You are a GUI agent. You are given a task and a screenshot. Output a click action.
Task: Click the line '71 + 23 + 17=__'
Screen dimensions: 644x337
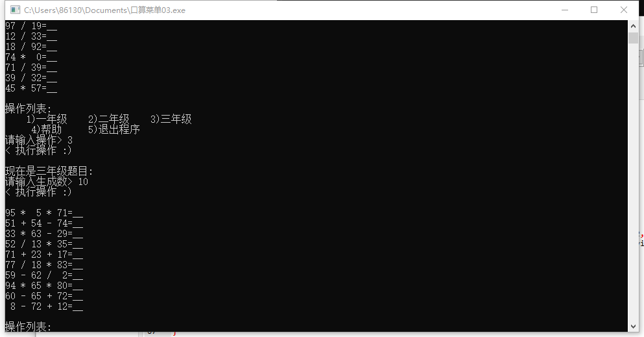tap(44, 255)
